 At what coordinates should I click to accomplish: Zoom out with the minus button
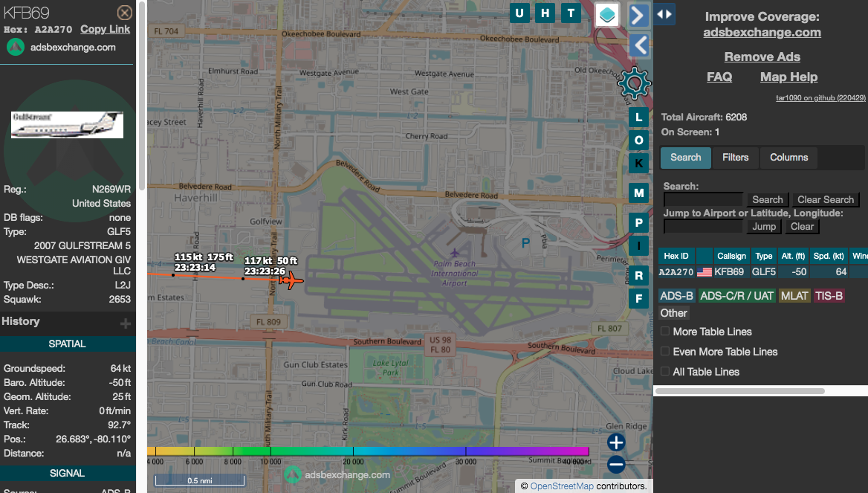click(x=616, y=464)
